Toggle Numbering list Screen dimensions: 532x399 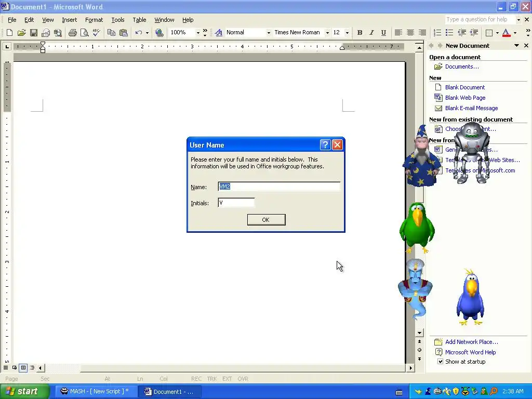pyautogui.click(x=437, y=33)
